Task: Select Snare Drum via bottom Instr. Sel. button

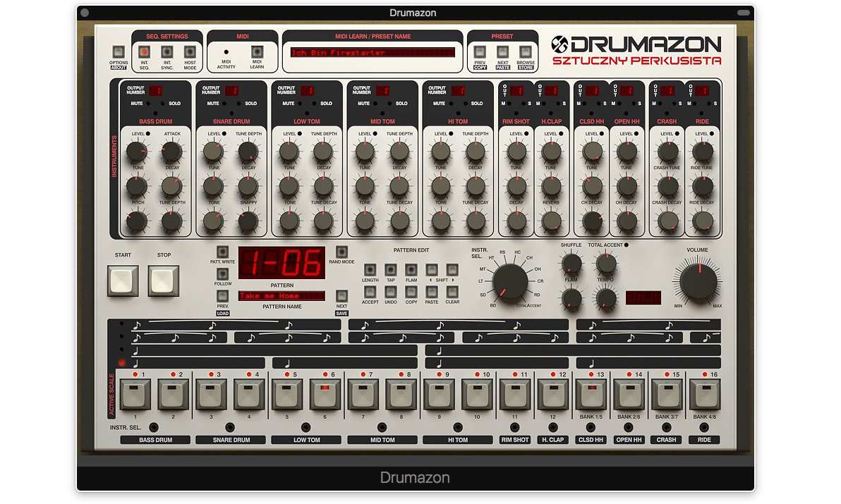Action: [x=230, y=427]
